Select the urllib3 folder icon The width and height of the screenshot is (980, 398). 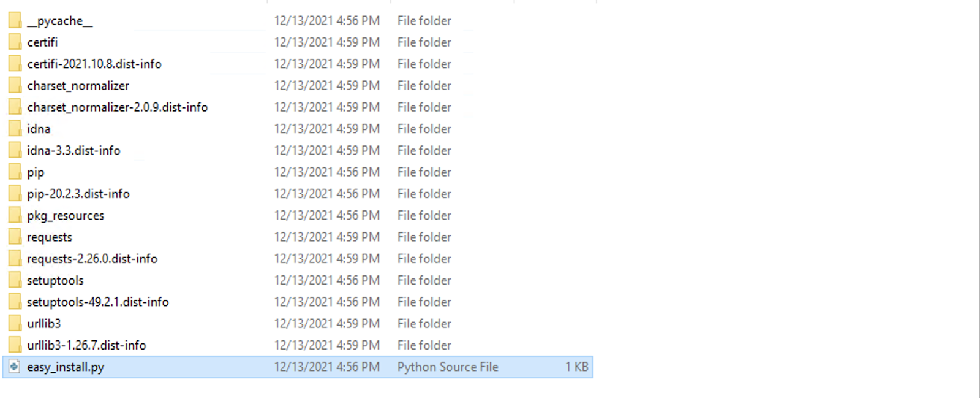15,323
